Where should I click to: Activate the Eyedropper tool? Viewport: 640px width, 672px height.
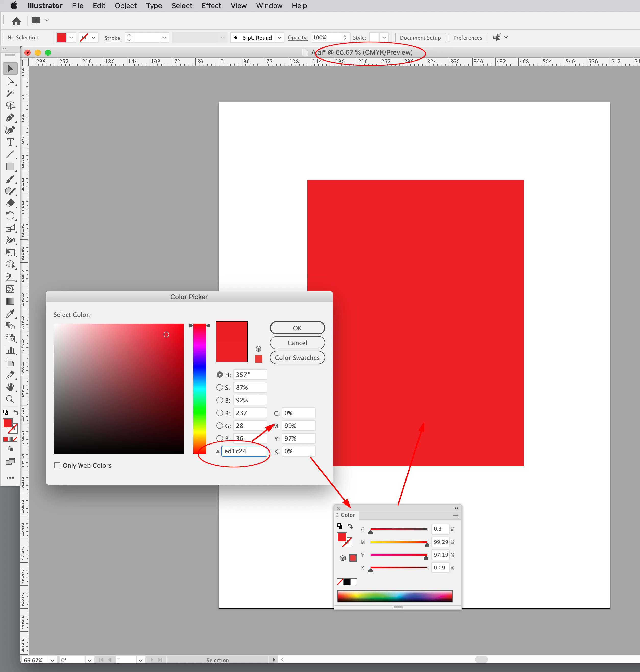click(x=10, y=314)
